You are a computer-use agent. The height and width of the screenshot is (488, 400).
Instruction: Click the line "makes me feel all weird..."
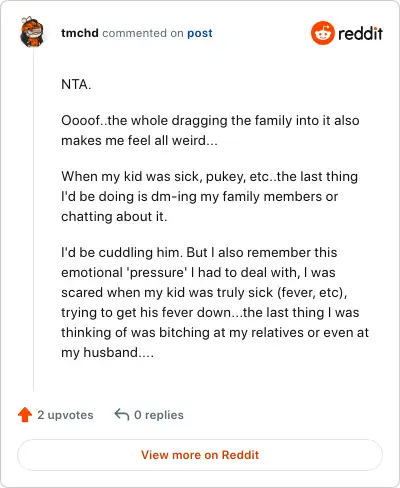pos(139,140)
